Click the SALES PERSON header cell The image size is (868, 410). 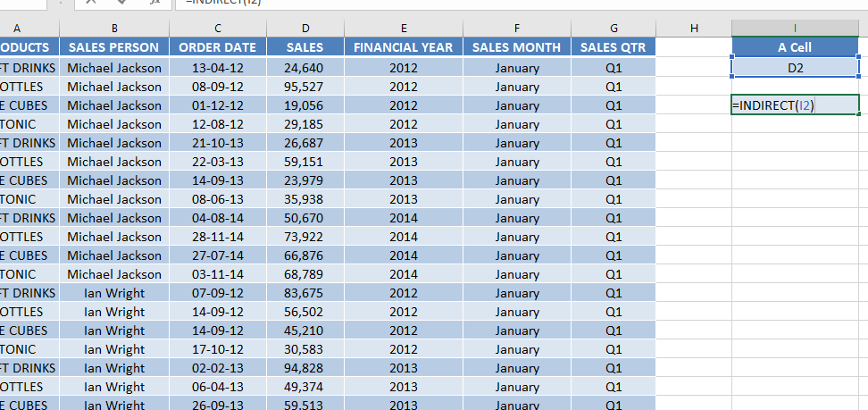tap(114, 47)
